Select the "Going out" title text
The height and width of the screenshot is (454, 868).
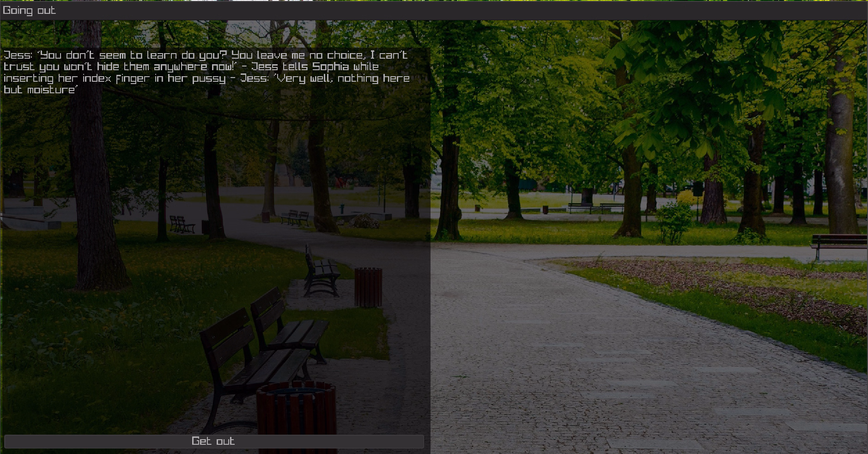[x=29, y=10]
